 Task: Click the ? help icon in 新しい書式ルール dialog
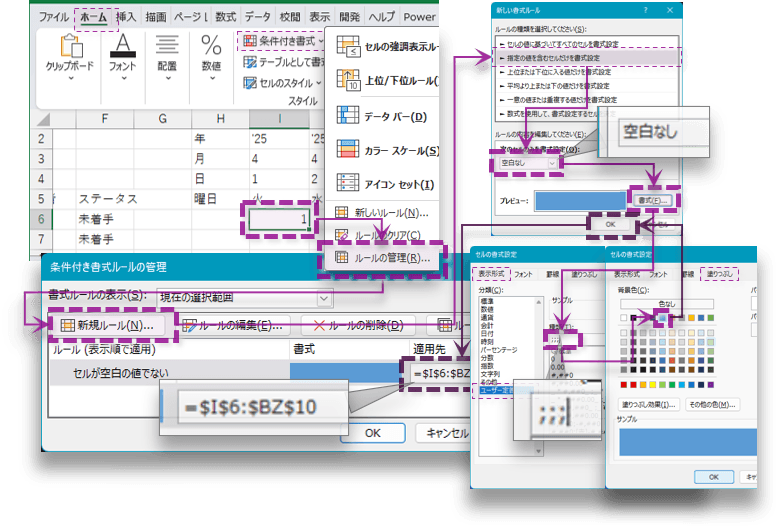pyautogui.click(x=645, y=10)
